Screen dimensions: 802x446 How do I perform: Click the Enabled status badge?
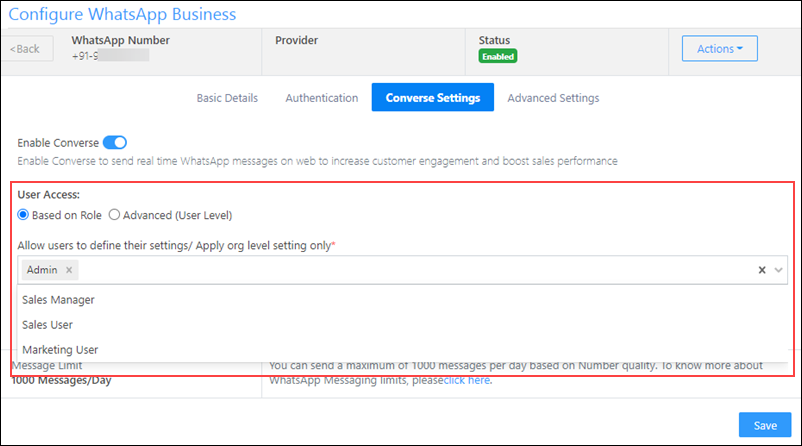(498, 56)
